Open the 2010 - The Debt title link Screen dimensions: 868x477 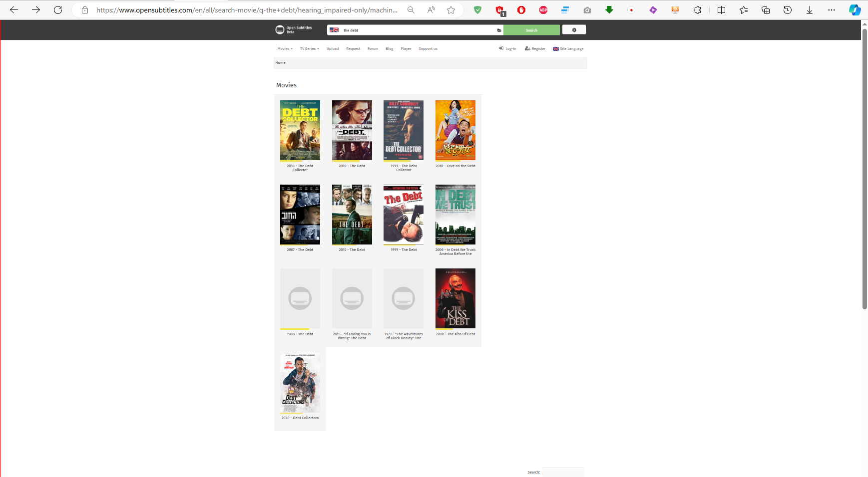coord(352,166)
